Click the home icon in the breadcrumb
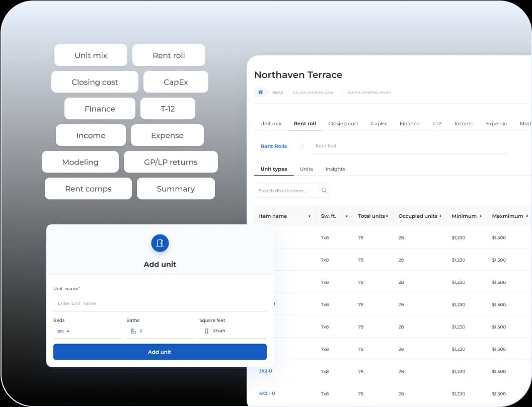 260,93
